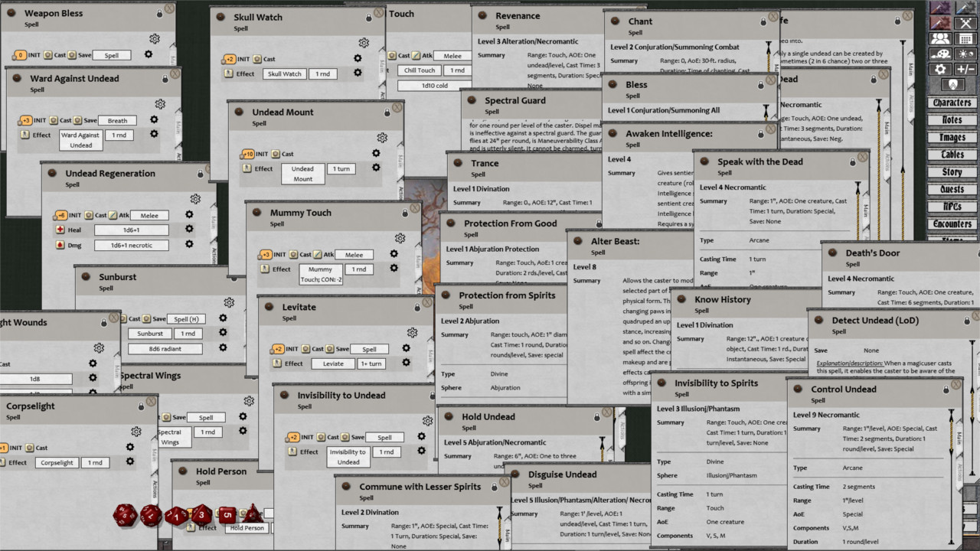
Task: Open the Lighting sun icon in the sidebar
Action: [x=966, y=53]
